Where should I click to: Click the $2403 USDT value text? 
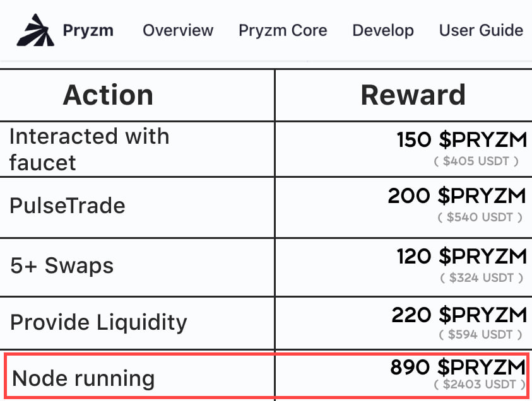(480, 385)
